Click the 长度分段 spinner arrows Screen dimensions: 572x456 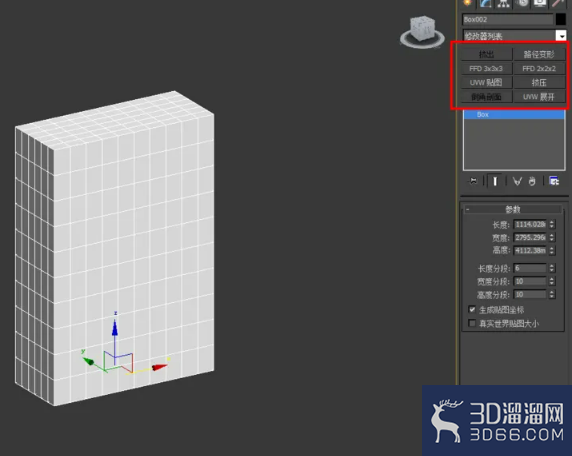552,268
